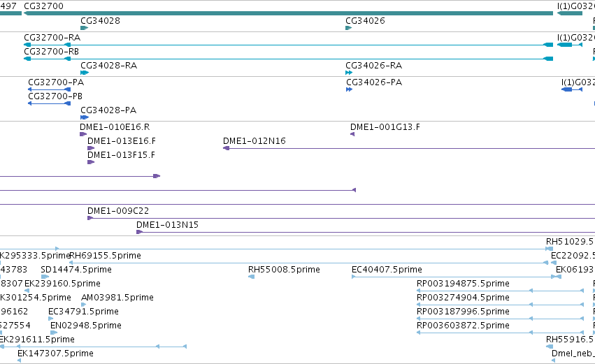The image size is (595, 364).
Task: Click the CG34026-RA transcript arrow
Action: 349,73
